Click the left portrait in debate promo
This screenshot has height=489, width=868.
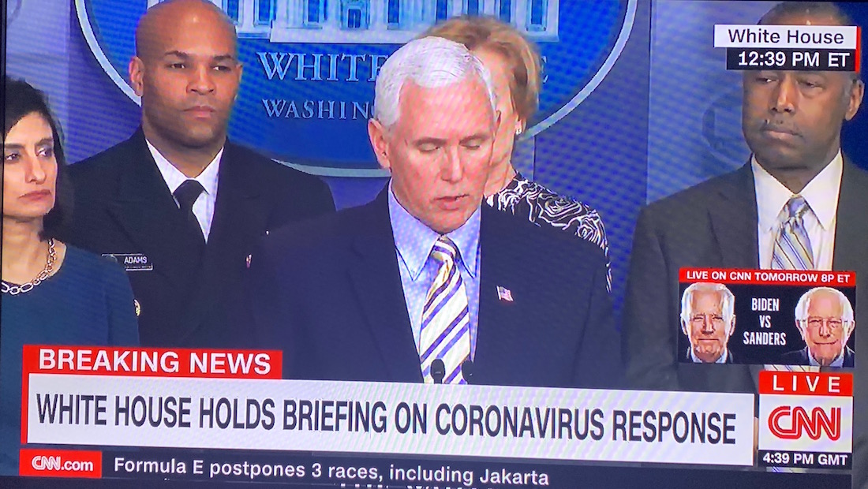[x=707, y=323]
